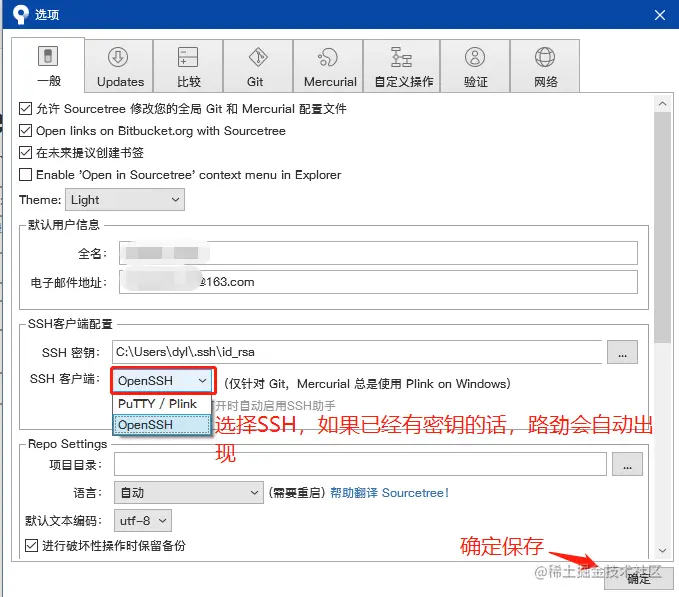
Task: Open the 比较 diff tab
Action: (x=188, y=66)
